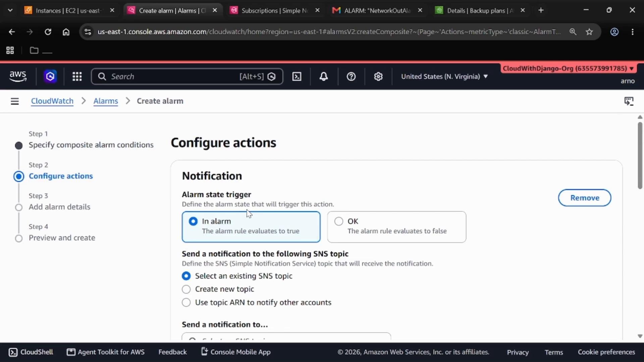Remove the notification action
Image resolution: width=644 pixels, height=362 pixels.
[x=584, y=198]
